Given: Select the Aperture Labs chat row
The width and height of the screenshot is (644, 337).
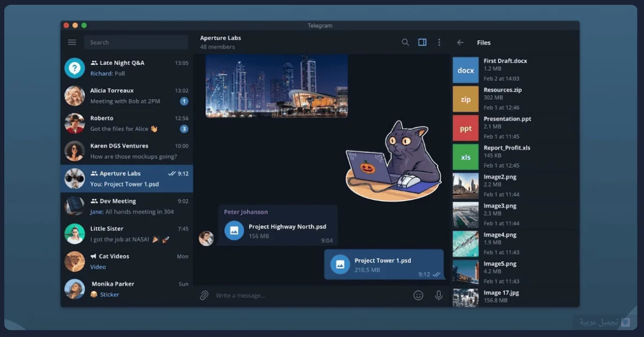Looking at the screenshot, I should click(x=127, y=179).
